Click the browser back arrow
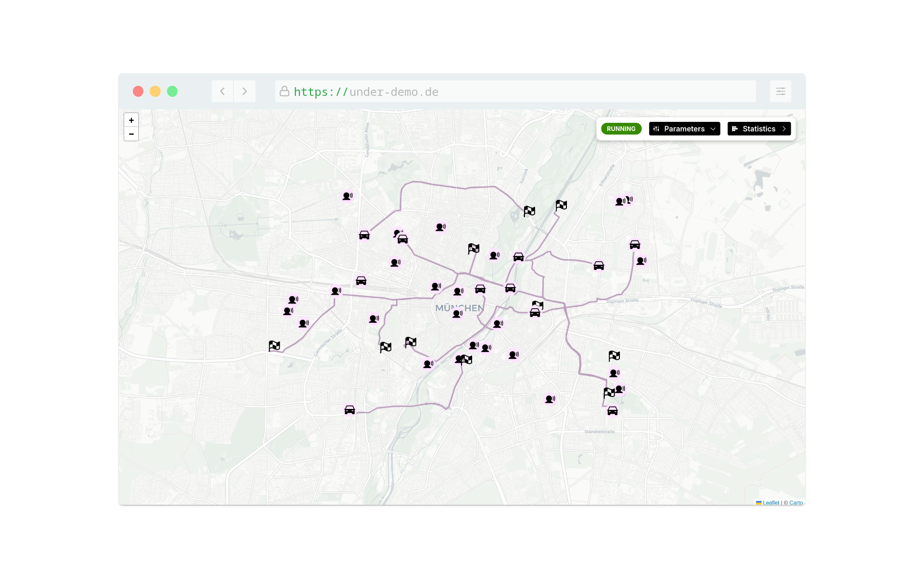The width and height of the screenshot is (924, 578). pos(222,92)
